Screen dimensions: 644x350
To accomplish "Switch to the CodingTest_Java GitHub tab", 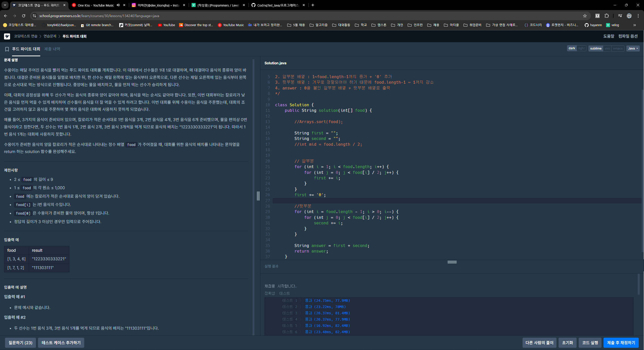I will (x=278, y=5).
